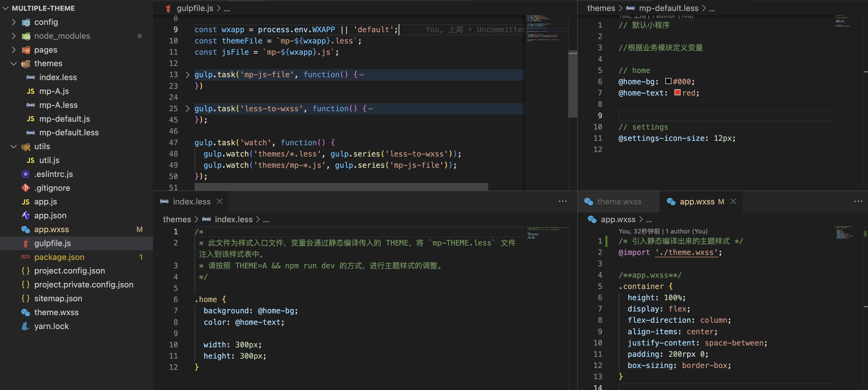Unfold the 'less-to-wxss' gulp task at line 25
Screen dimensions: 868x390
pyautogui.click(x=188, y=109)
